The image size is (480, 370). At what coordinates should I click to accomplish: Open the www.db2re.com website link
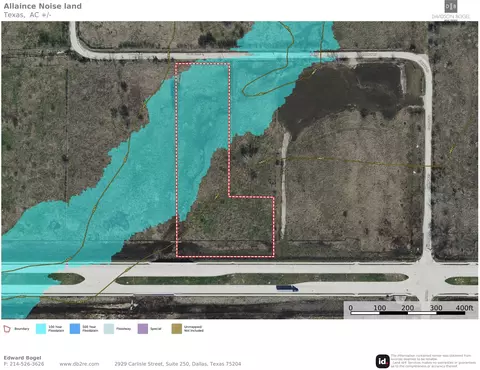click(79, 364)
